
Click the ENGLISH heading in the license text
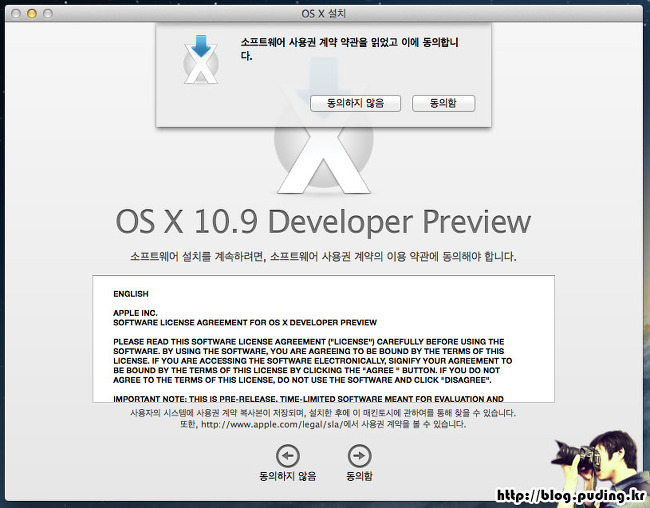[x=131, y=294]
